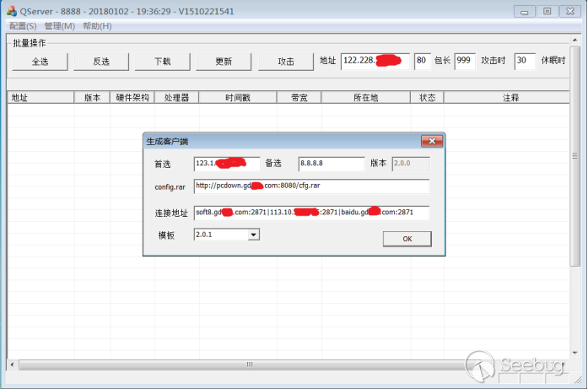Close the QServer window
The image size is (588, 389).
(570, 11)
